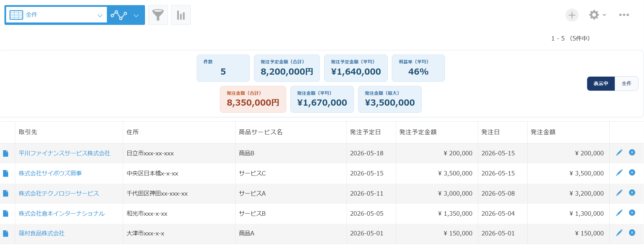Open record details icon for 篠村食品株式会社 row
The width and height of the screenshot is (644, 247).
[5, 234]
